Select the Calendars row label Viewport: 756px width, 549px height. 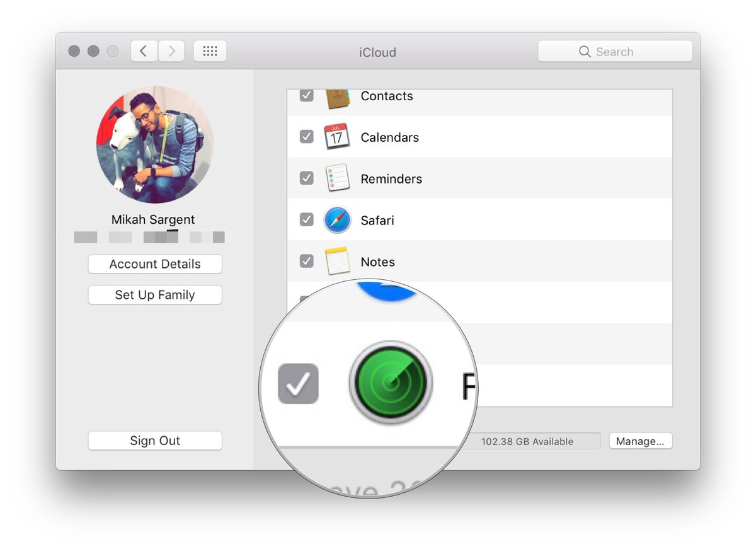pos(390,137)
